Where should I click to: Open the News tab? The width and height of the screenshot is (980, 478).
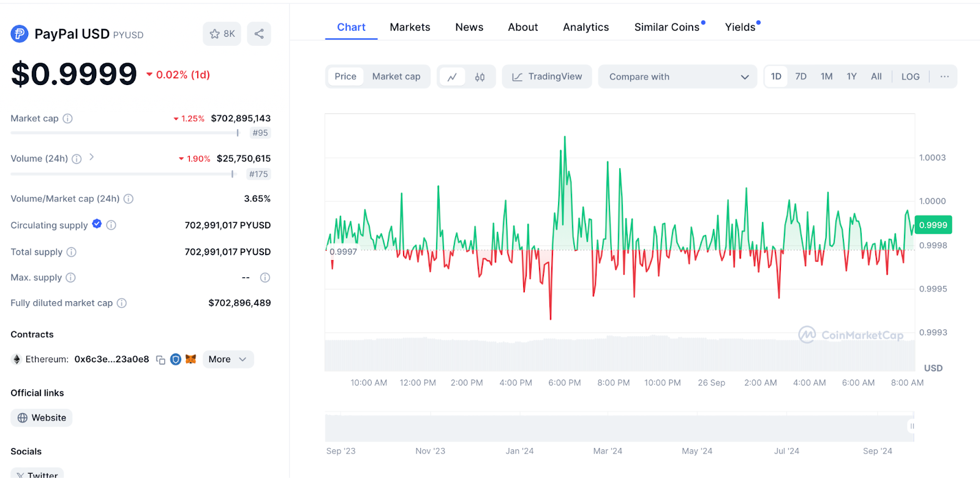[469, 28]
